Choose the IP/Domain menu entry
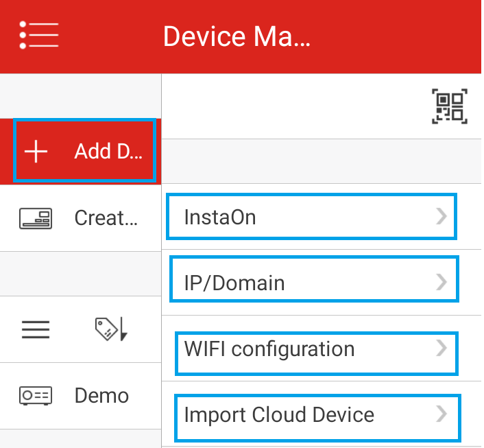 234,283
